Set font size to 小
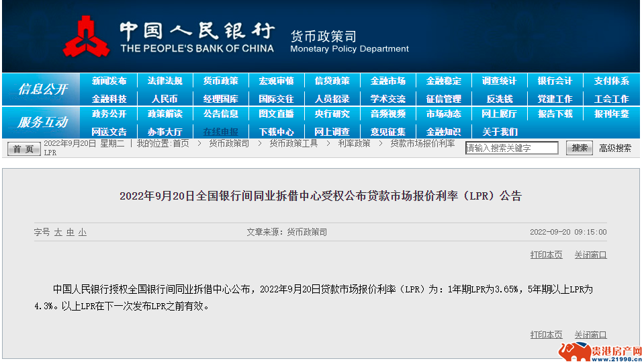The height and width of the screenshot is (363, 644). pos(82,232)
